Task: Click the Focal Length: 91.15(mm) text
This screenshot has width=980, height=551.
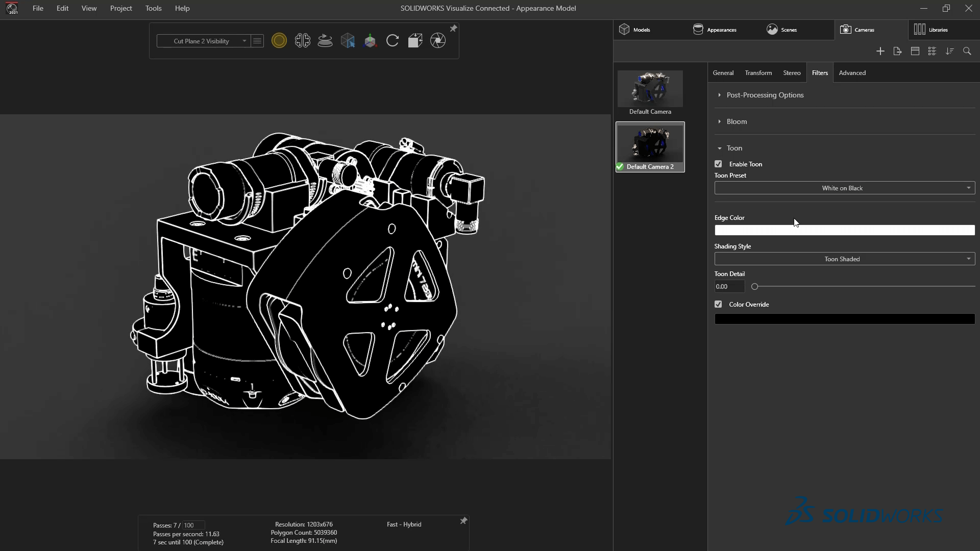Action: (304, 540)
